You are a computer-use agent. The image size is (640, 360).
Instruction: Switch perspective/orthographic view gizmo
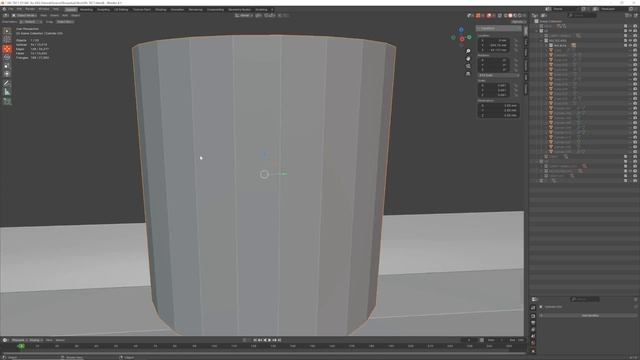pos(468,74)
